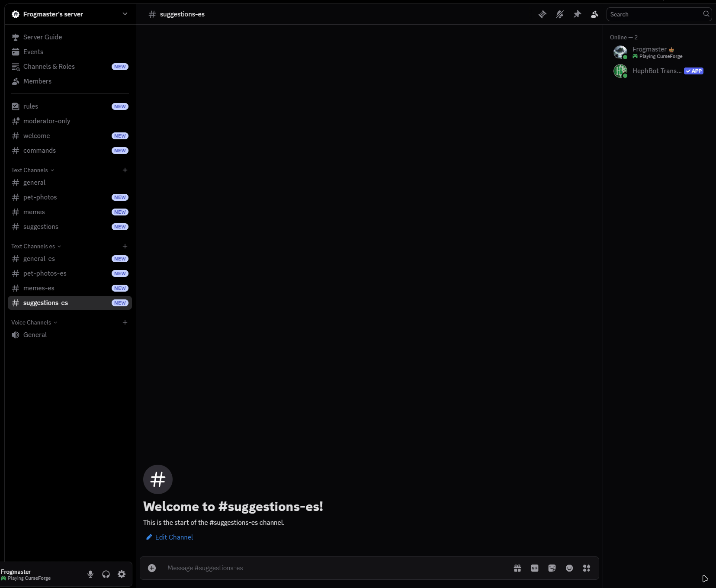Switch to the pet-photos channel

40,197
